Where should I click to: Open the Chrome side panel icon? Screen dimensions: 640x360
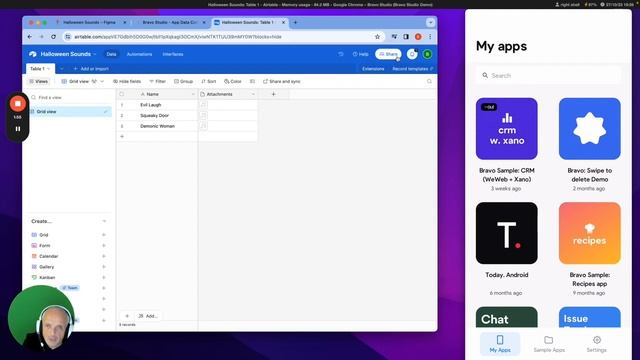406,37
